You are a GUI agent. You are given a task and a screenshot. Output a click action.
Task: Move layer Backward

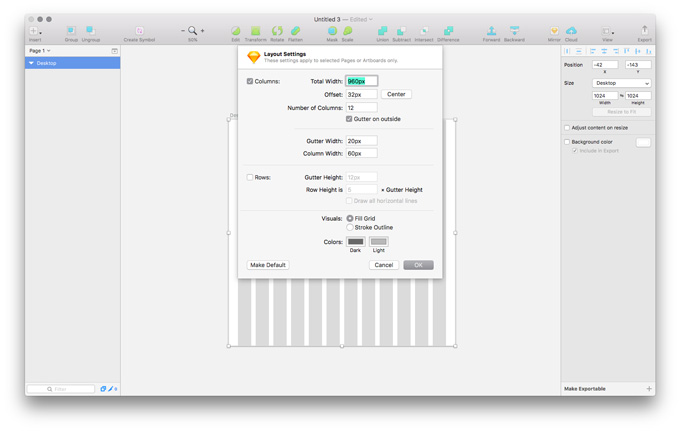[x=514, y=31]
